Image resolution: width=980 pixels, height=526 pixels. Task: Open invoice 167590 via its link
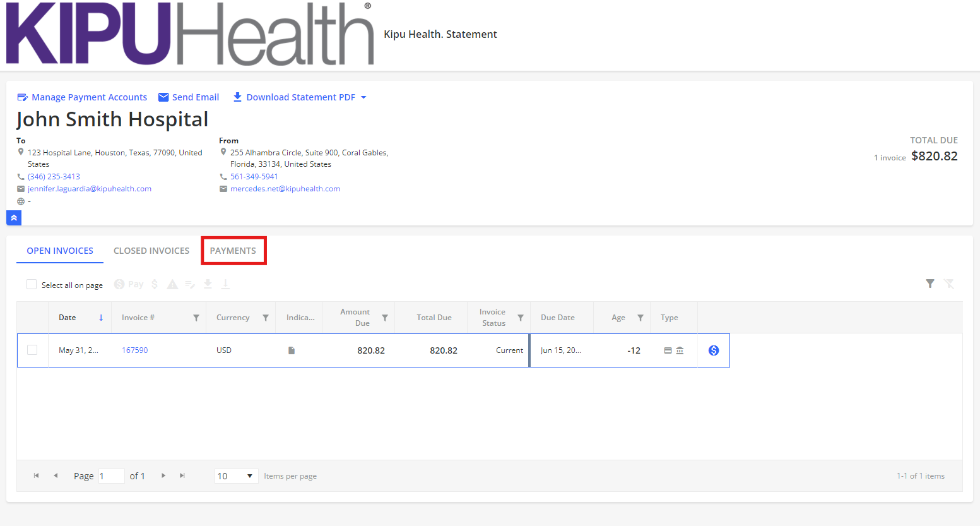pos(134,350)
